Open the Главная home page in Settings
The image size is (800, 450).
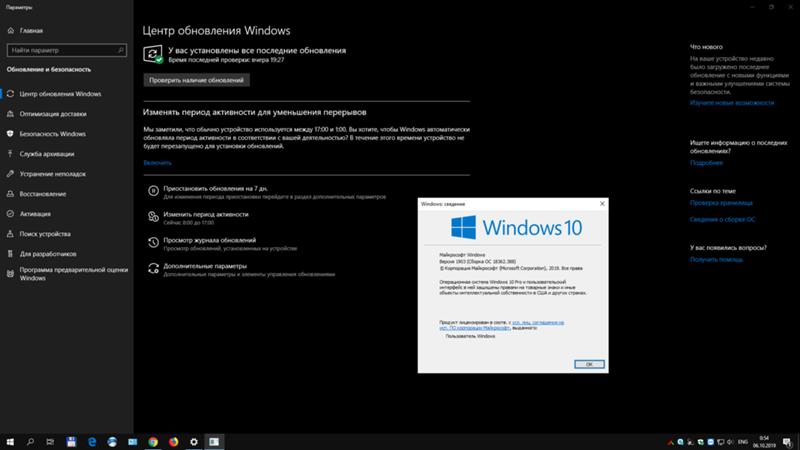(31, 31)
